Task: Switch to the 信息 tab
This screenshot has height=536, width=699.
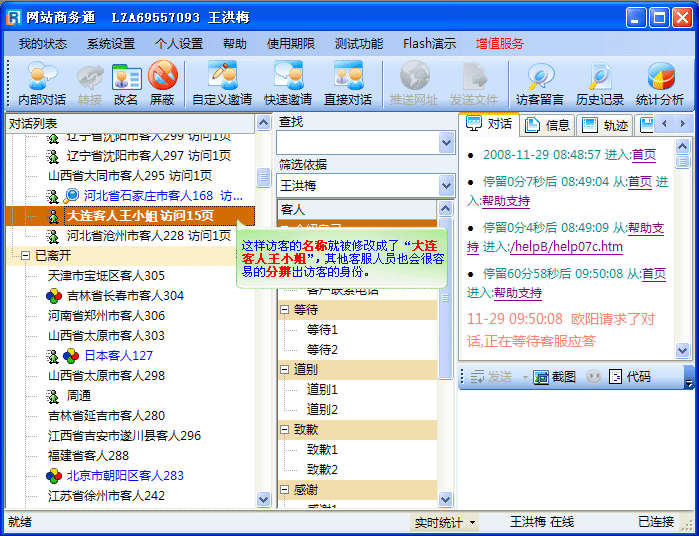Action: [548, 125]
